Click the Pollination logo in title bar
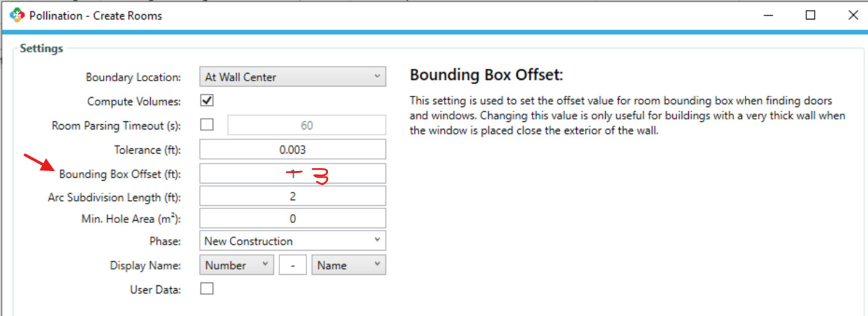This screenshot has width=868, height=316. pyautogui.click(x=17, y=15)
